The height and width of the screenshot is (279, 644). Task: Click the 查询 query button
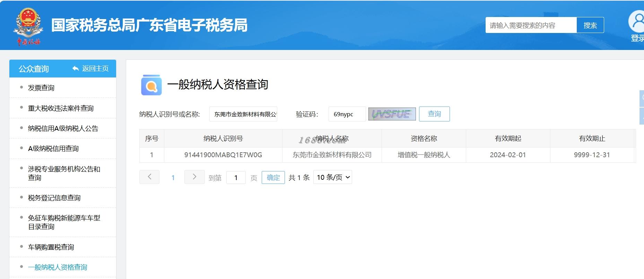point(434,114)
